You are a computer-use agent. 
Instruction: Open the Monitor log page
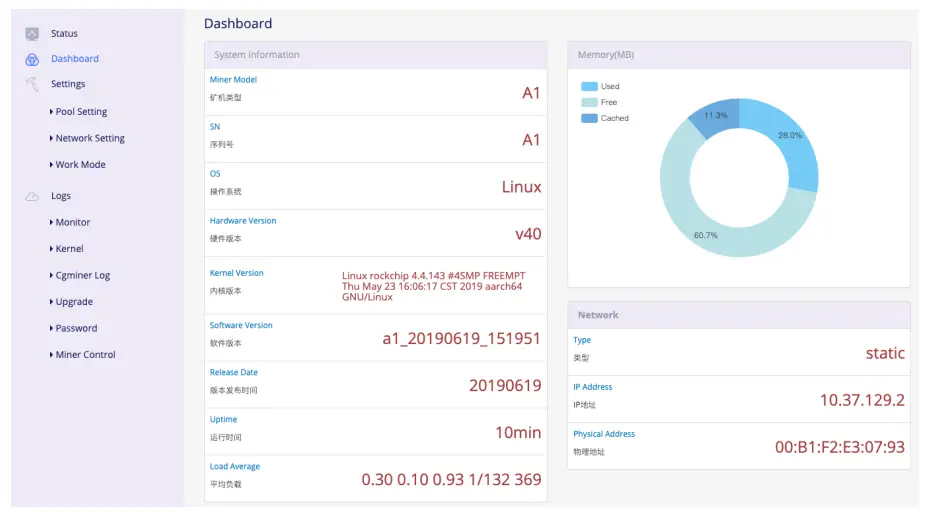coord(73,222)
